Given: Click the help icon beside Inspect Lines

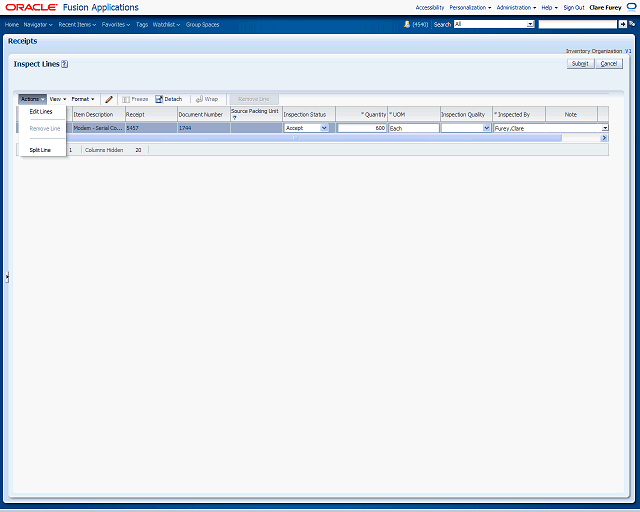Looking at the screenshot, I should click(64, 64).
